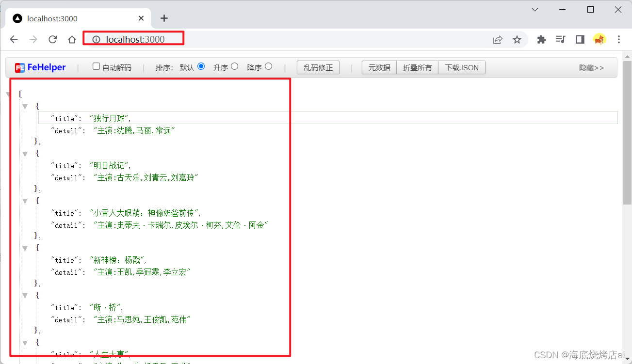Screen dimensions: 632x364
Task: Select the 升序 sort radio button
Action: [235, 66]
